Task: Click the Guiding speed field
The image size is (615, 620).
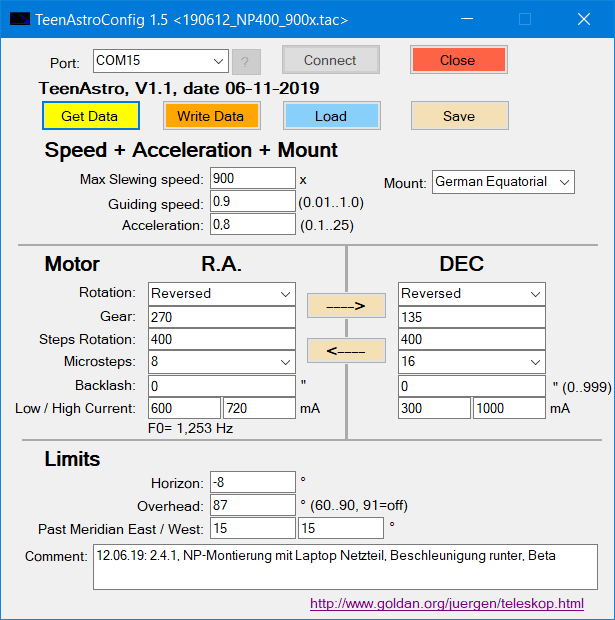Action: tap(253, 201)
